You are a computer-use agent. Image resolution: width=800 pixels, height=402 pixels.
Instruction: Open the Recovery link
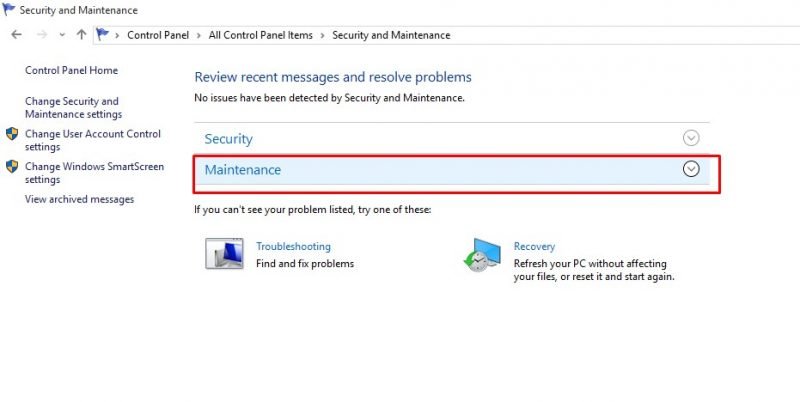(x=534, y=246)
